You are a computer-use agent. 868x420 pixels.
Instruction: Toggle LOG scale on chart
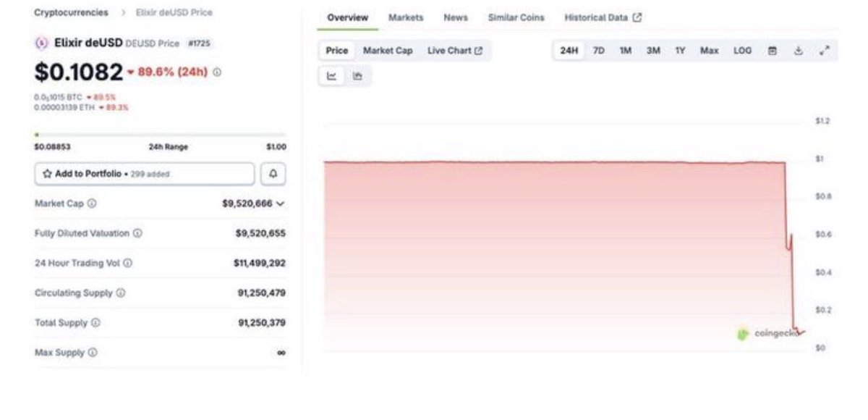tap(743, 51)
